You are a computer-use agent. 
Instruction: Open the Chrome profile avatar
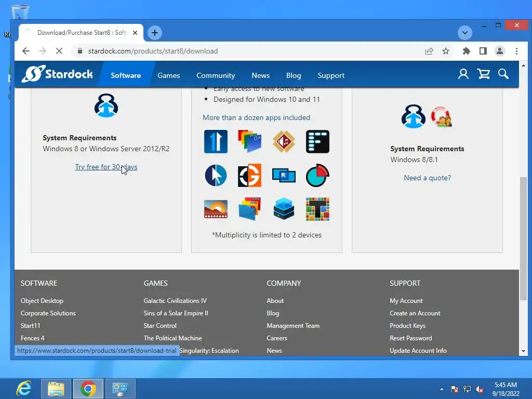click(500, 51)
